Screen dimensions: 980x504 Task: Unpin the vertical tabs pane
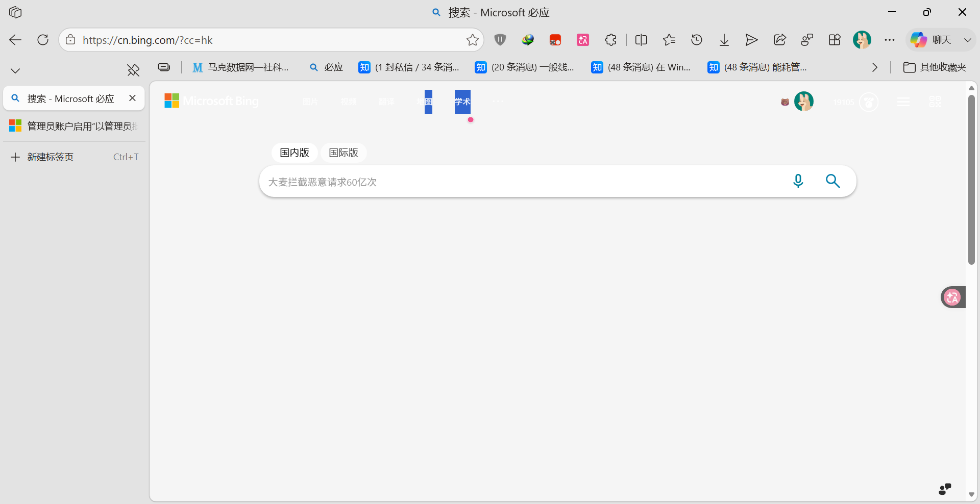(133, 70)
